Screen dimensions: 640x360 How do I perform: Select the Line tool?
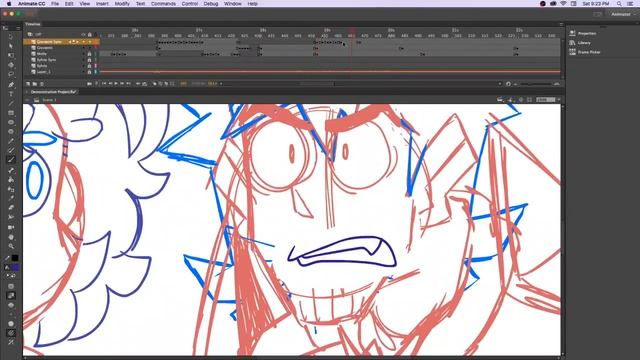tap(11, 103)
